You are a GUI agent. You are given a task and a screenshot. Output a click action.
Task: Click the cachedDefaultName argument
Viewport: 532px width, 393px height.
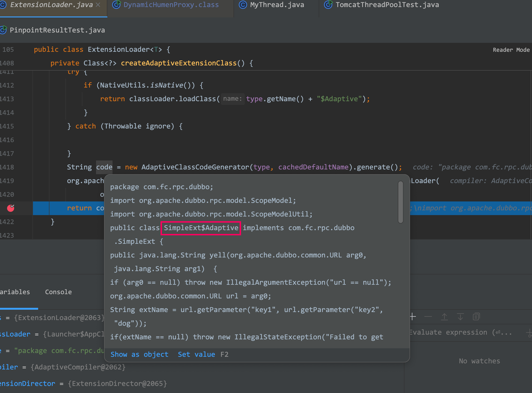313,167
